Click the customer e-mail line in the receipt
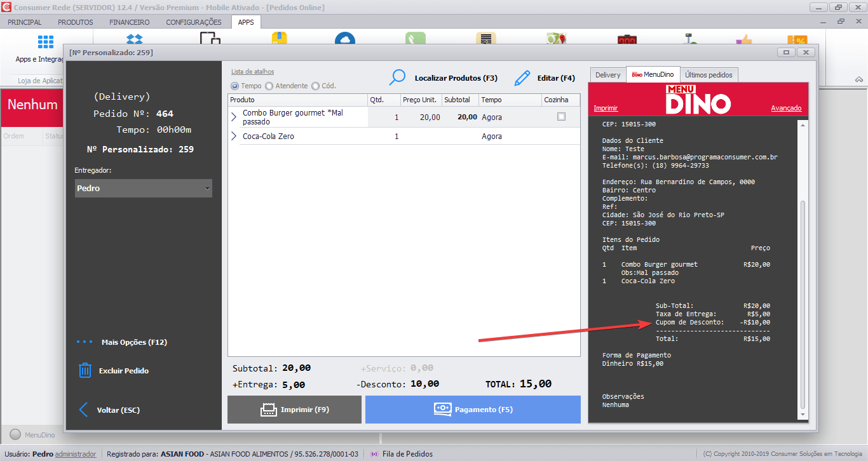 point(690,157)
